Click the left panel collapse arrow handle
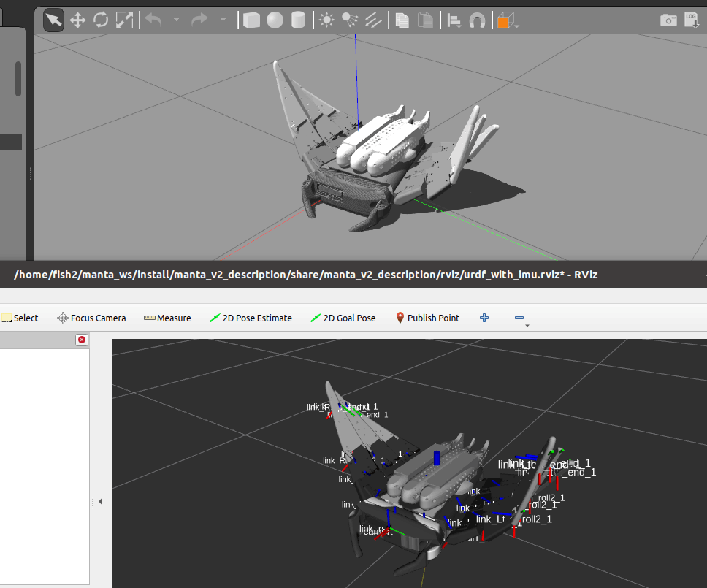 (x=100, y=501)
